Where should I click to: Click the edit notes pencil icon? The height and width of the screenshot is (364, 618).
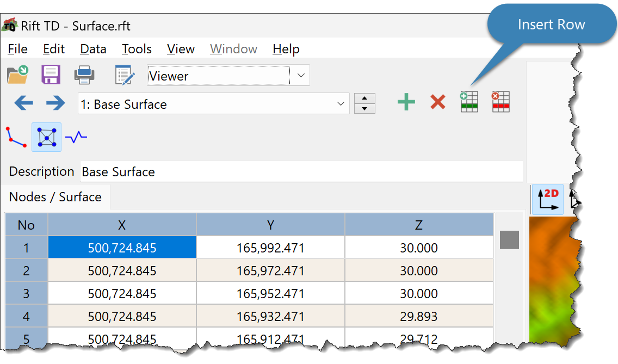tap(125, 76)
